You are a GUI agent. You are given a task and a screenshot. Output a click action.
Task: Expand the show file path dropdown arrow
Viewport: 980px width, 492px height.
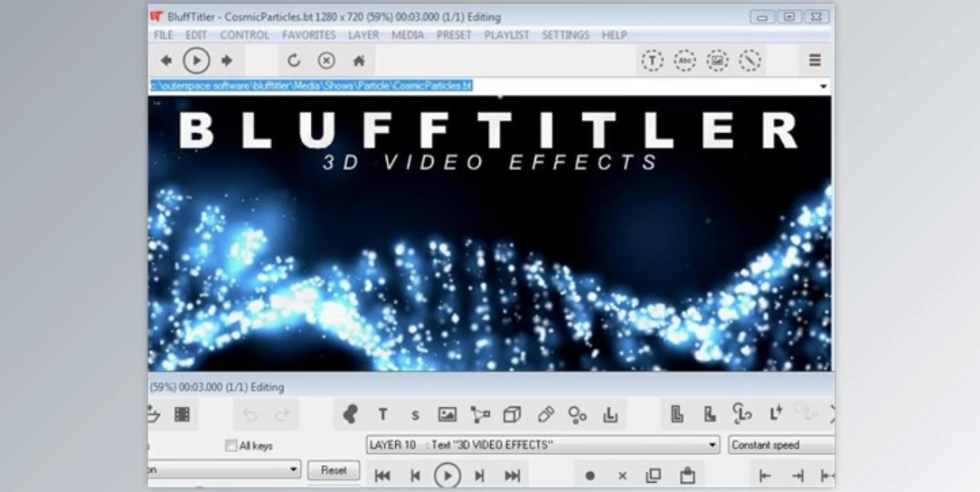pyautogui.click(x=823, y=86)
